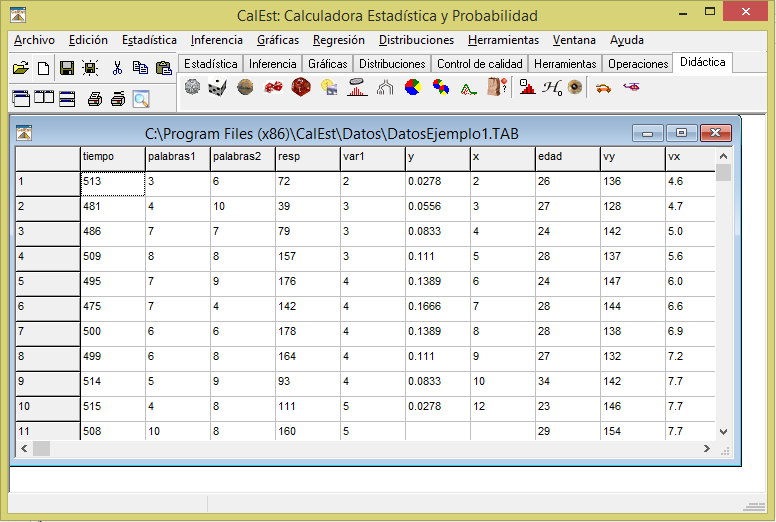Open the Ayuda menu
776x522 pixels.
[627, 40]
